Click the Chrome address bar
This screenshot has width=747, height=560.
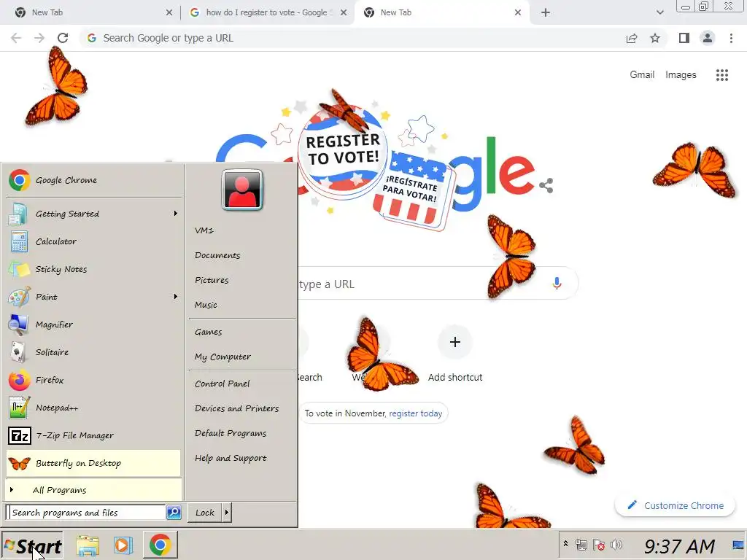[x=352, y=38]
